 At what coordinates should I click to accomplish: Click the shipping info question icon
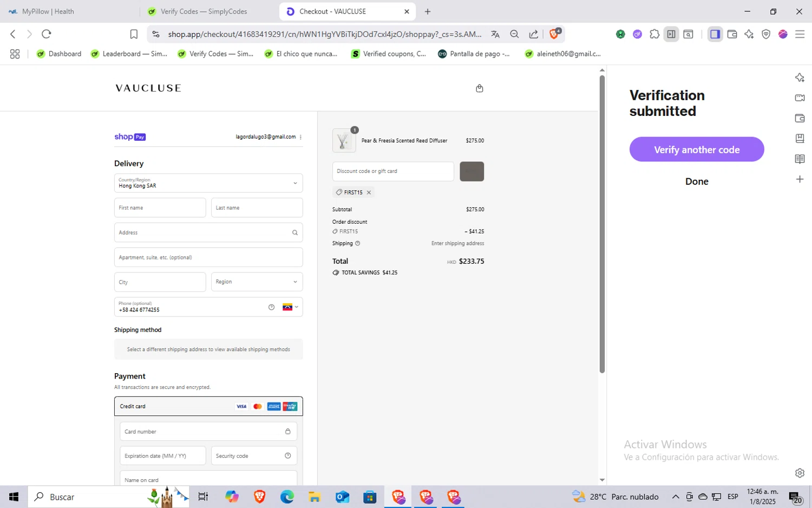[x=357, y=243]
